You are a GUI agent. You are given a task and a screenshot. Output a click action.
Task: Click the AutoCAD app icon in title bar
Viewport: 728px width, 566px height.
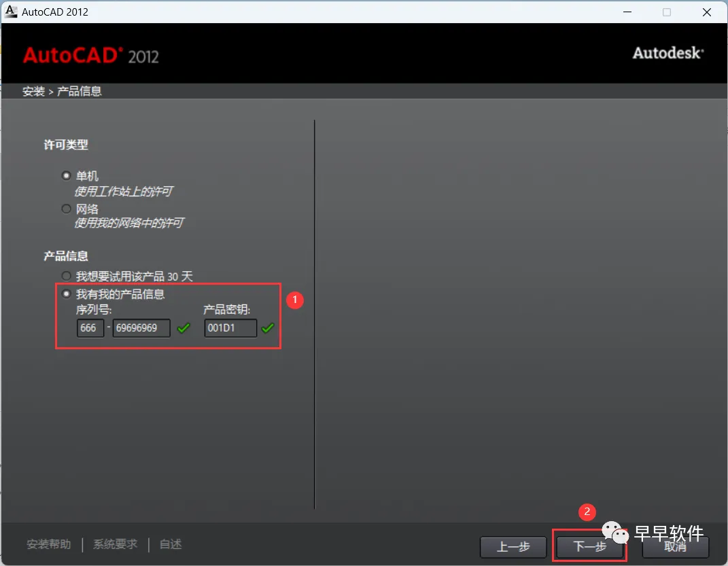coord(11,12)
